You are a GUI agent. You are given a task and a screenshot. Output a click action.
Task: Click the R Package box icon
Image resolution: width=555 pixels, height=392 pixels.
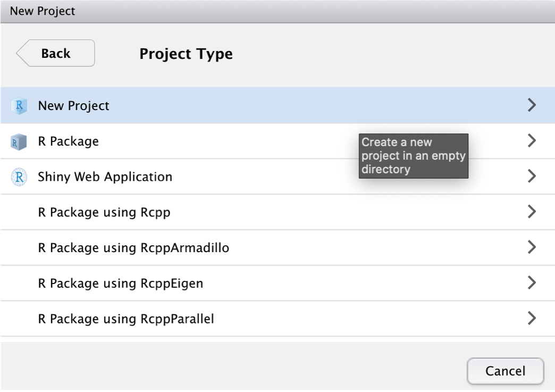coord(19,141)
